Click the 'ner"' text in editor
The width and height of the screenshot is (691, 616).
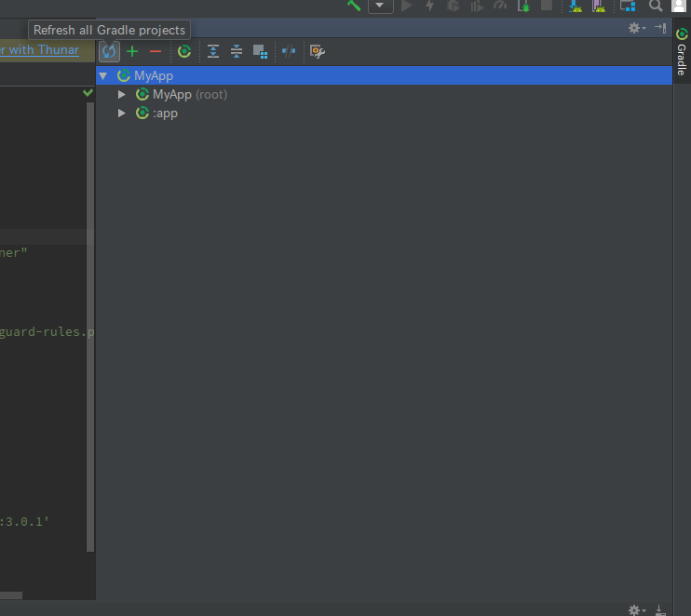pyautogui.click(x=14, y=253)
